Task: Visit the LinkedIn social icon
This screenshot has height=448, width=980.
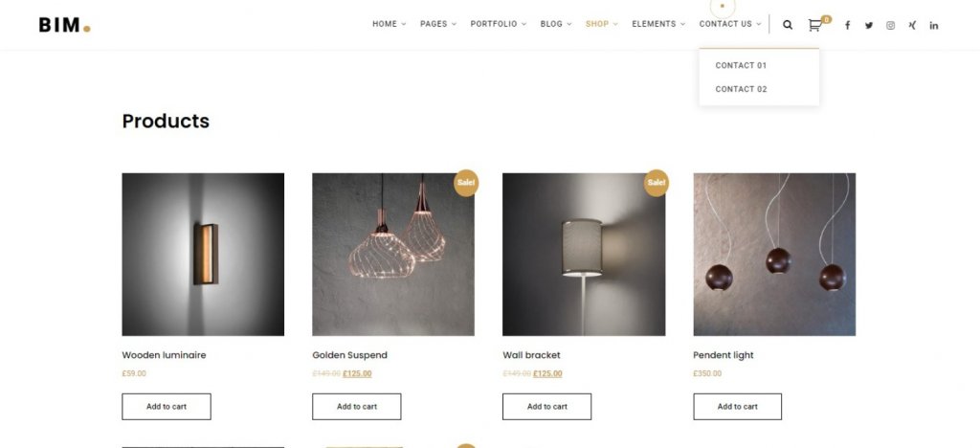Action: (x=934, y=26)
